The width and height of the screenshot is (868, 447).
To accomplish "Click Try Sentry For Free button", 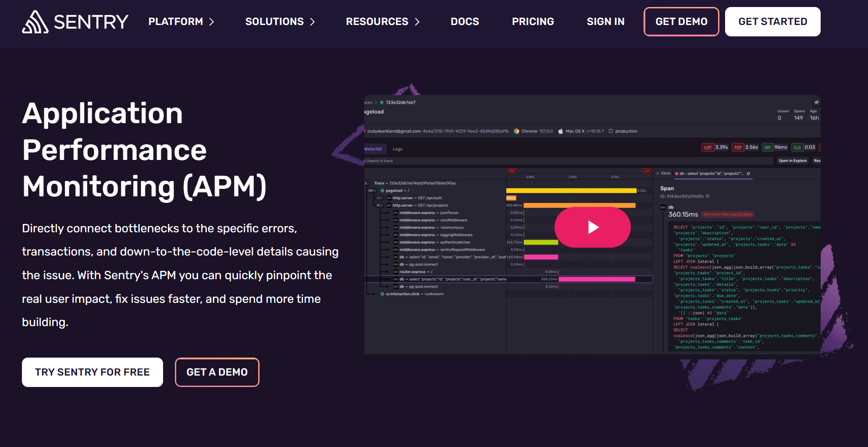I will (92, 372).
